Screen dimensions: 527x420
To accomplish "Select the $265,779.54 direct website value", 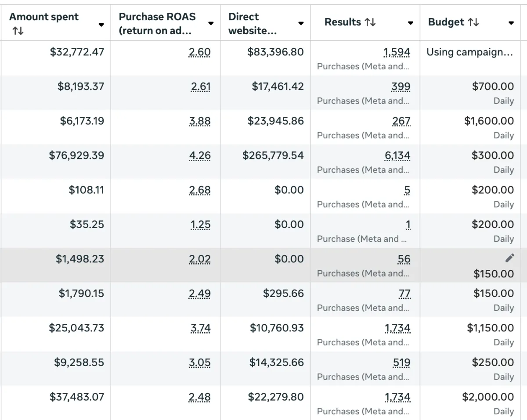I will [x=273, y=155].
